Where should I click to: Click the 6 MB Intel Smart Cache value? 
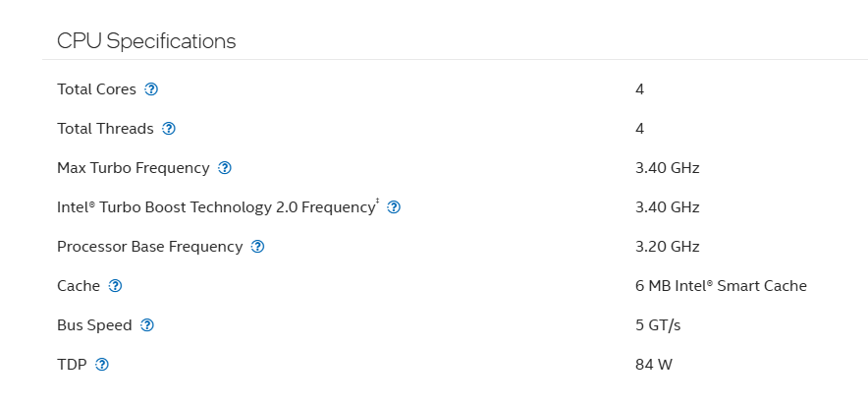pyautogui.click(x=721, y=286)
